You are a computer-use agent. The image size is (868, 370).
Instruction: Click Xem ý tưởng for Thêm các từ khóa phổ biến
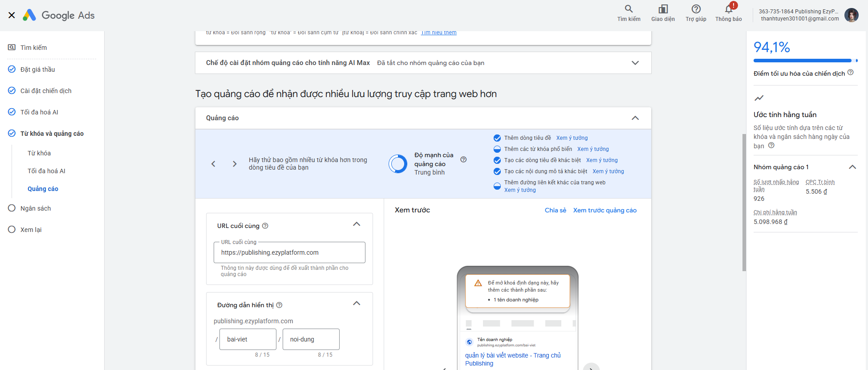[x=593, y=149]
